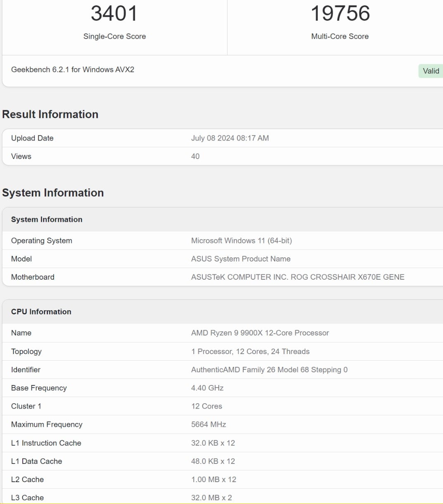Click the topology value with 24 Threads
This screenshot has width=443, height=504.
point(250,352)
